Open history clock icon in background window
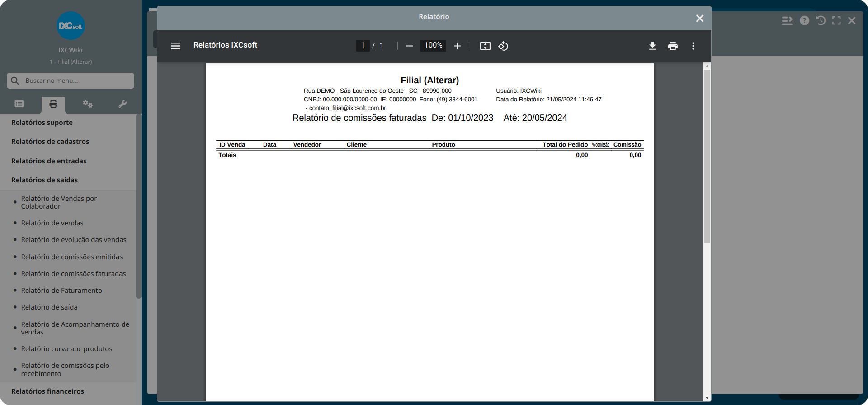 coord(821,20)
